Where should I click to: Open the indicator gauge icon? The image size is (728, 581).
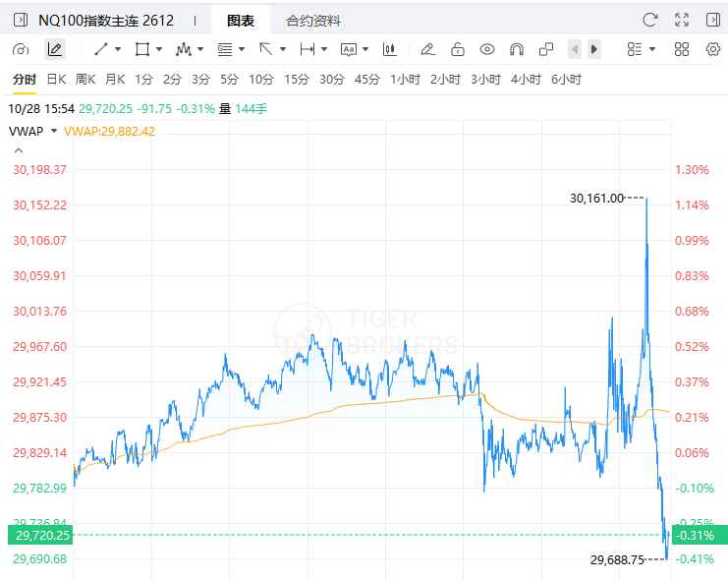click(x=21, y=49)
